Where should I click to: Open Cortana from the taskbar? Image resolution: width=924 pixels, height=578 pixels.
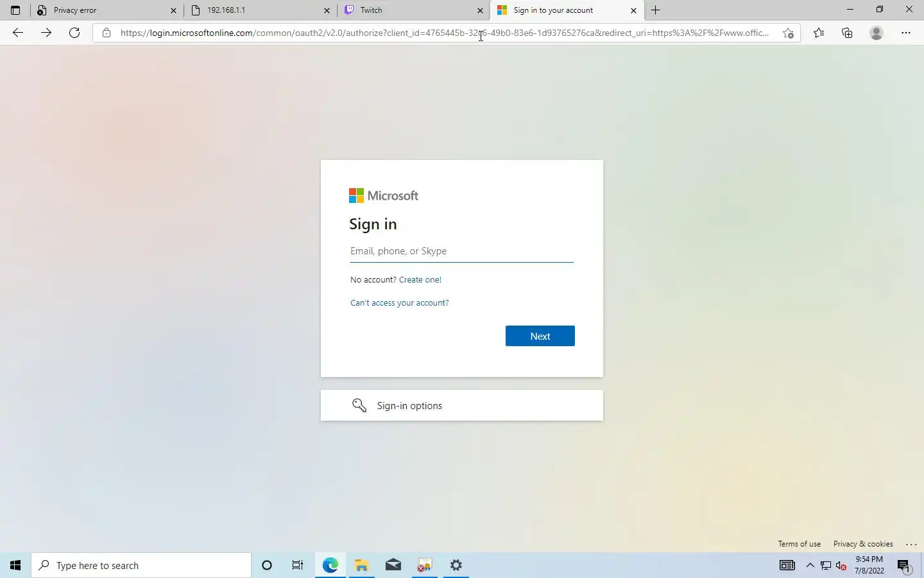pyautogui.click(x=267, y=565)
